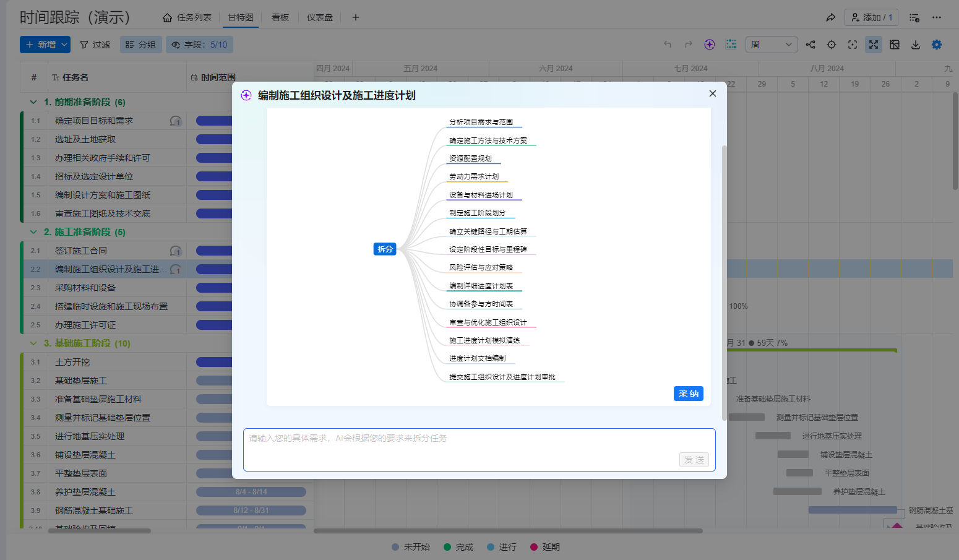Click the share arrow icon in header
The image size is (959, 560).
coord(831,17)
